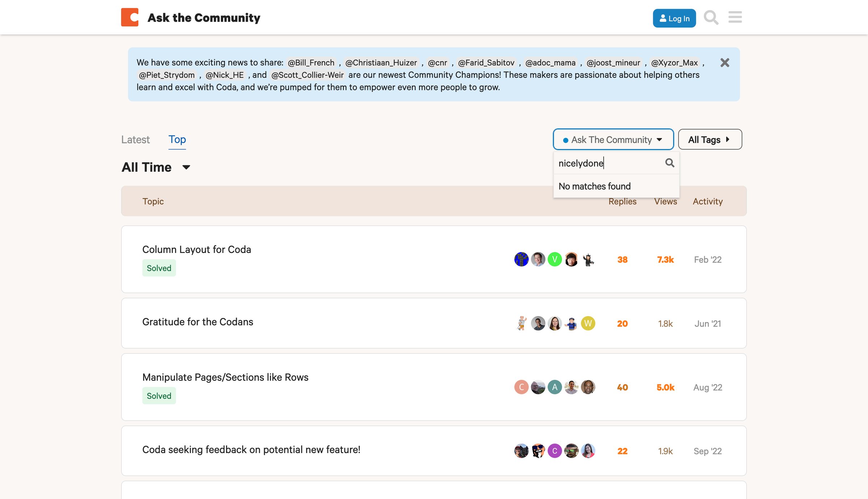868x499 pixels.
Task: Open the Ask The Community category dropdown
Action: [x=613, y=140]
